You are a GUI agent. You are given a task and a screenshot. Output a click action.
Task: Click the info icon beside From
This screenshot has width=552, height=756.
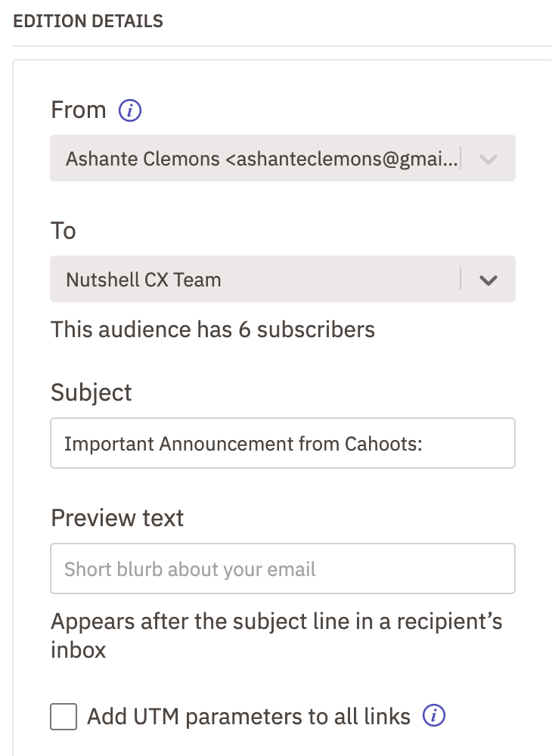(129, 110)
